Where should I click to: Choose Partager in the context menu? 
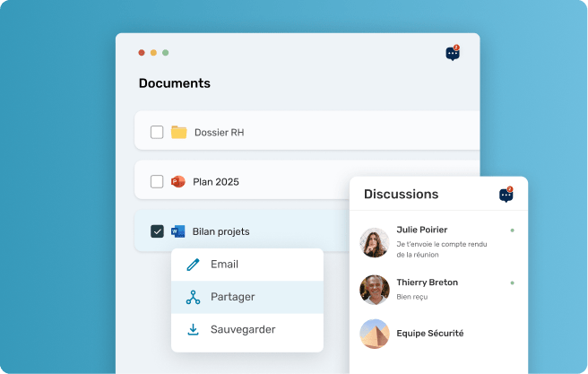coord(233,297)
